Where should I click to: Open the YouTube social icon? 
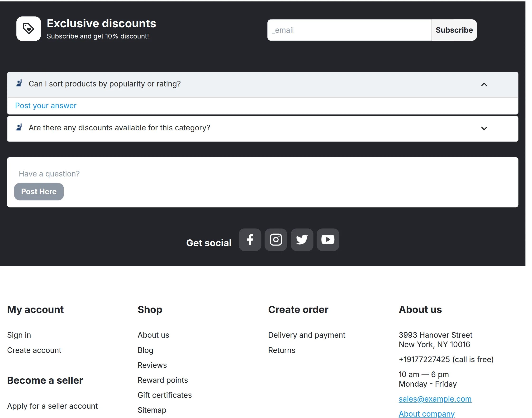click(328, 240)
